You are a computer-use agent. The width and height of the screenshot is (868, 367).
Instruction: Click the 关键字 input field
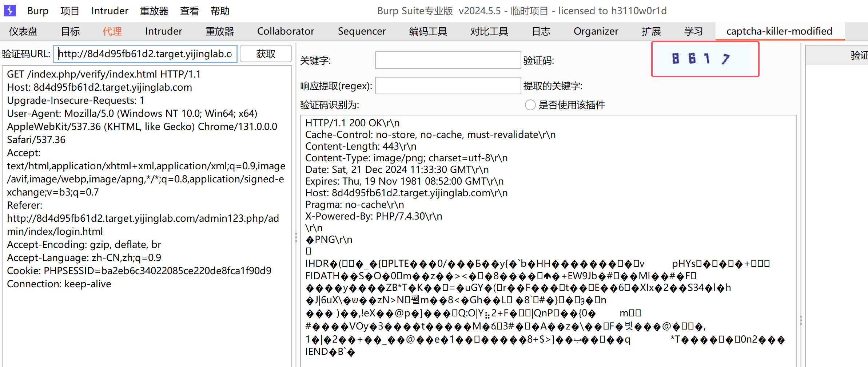pos(448,60)
